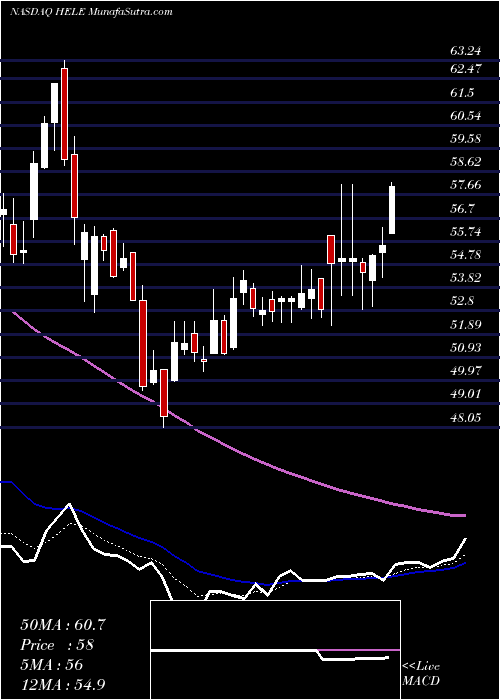
Task: Click the 50MA : 60.7 readout
Action: coord(63,625)
